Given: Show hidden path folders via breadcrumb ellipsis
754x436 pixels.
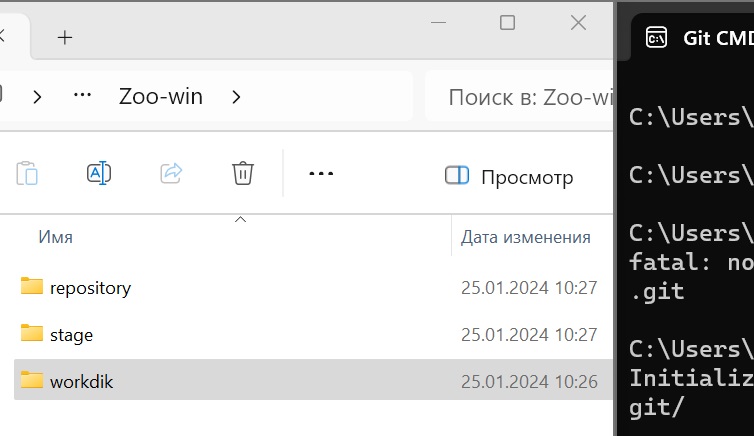Looking at the screenshot, I should (x=82, y=95).
